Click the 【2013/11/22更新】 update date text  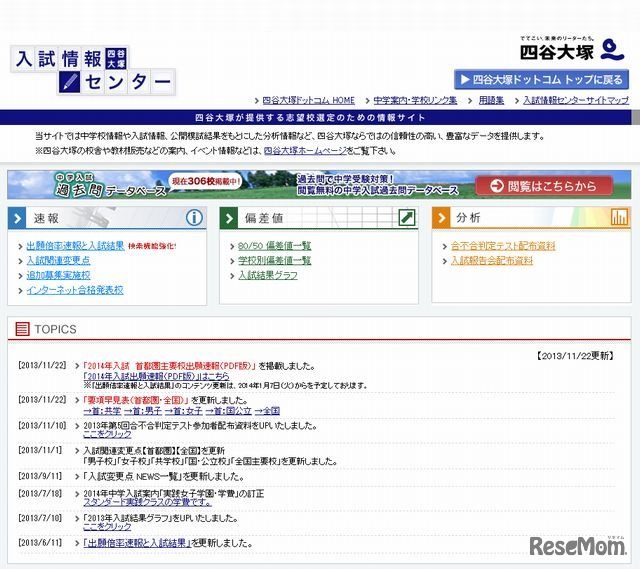[x=576, y=356]
